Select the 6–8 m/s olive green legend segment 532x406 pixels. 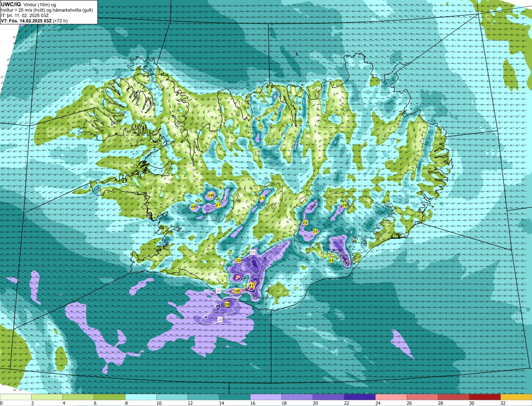[109, 397]
